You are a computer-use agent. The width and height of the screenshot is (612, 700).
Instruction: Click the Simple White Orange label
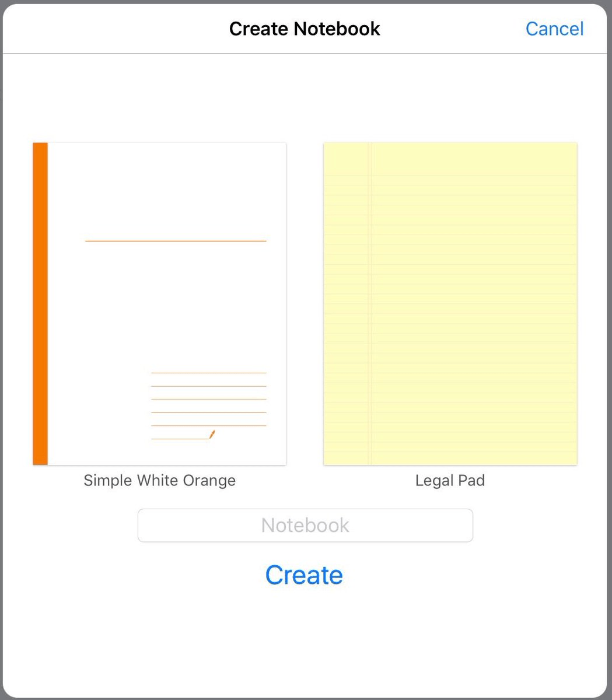[x=159, y=480]
